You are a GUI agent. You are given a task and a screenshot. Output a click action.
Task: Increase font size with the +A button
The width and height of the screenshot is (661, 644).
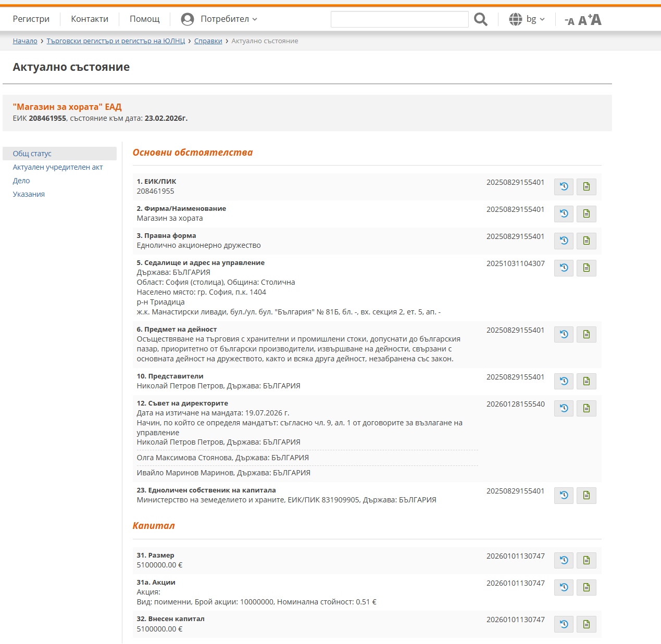click(595, 19)
